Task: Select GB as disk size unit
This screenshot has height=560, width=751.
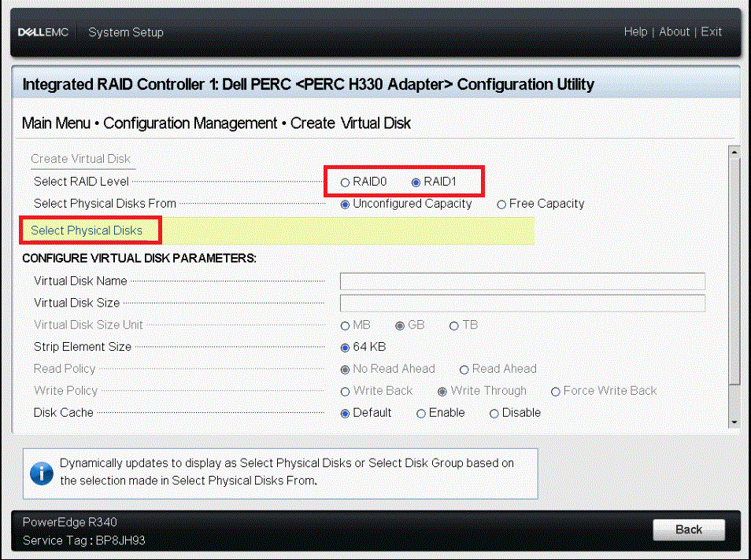Action: coord(400,326)
